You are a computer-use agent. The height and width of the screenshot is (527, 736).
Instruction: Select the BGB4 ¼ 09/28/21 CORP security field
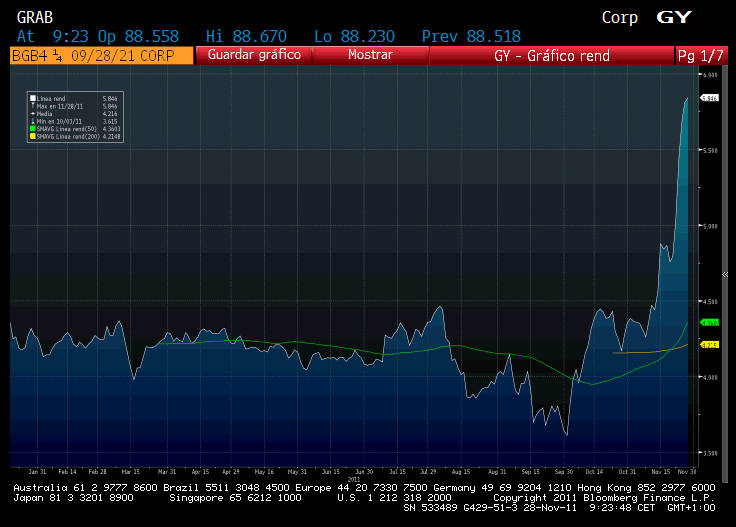coord(101,55)
